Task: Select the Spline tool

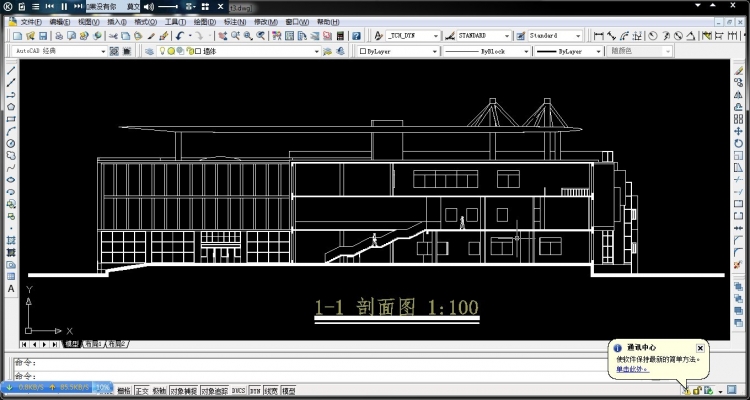Action: pyautogui.click(x=11, y=167)
